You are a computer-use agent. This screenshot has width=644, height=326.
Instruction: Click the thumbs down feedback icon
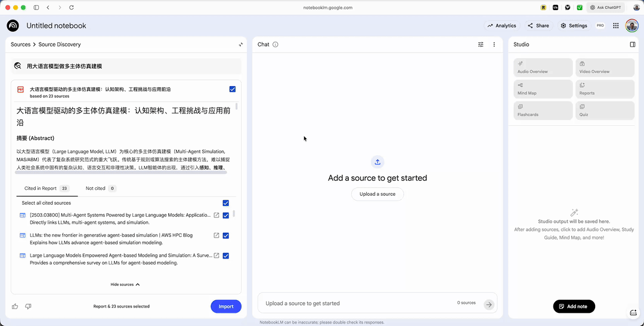point(28,306)
